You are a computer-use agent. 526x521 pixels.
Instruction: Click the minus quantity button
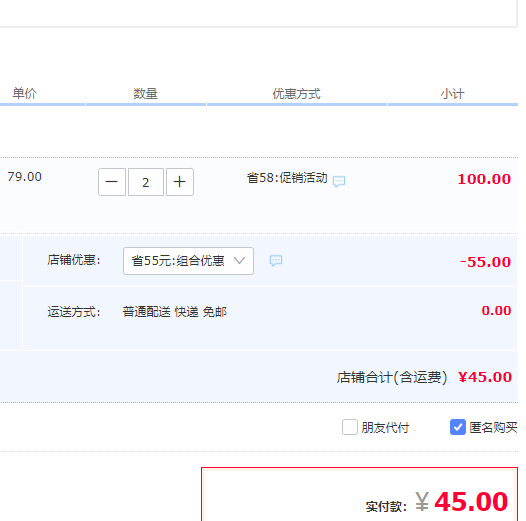(x=112, y=182)
